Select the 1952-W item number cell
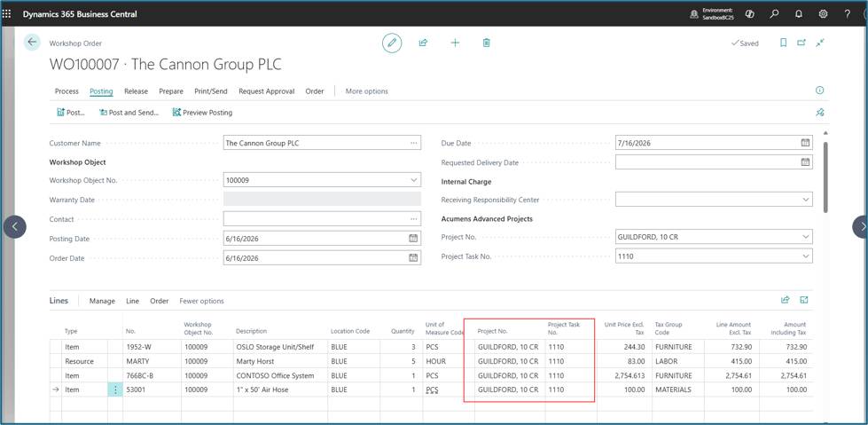Viewport: 868px width, 425px height. point(152,347)
